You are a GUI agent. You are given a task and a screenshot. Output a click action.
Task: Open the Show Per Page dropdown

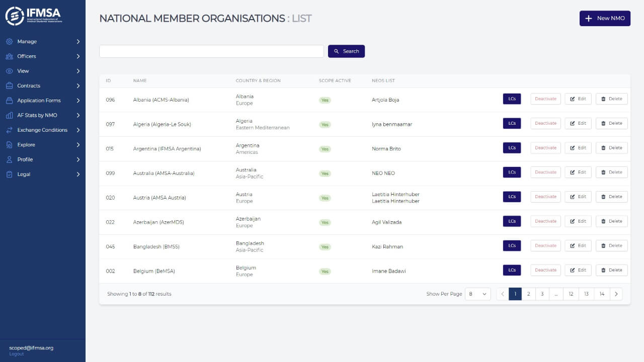click(x=477, y=294)
